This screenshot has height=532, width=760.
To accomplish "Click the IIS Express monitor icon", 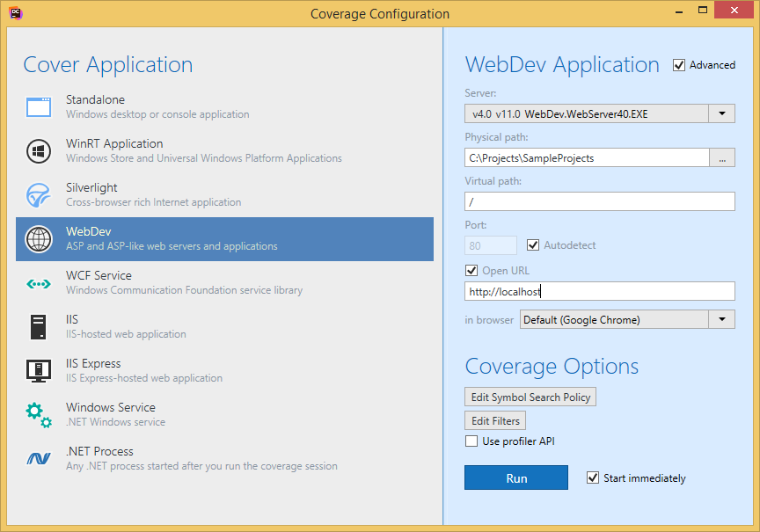I will [x=39, y=371].
